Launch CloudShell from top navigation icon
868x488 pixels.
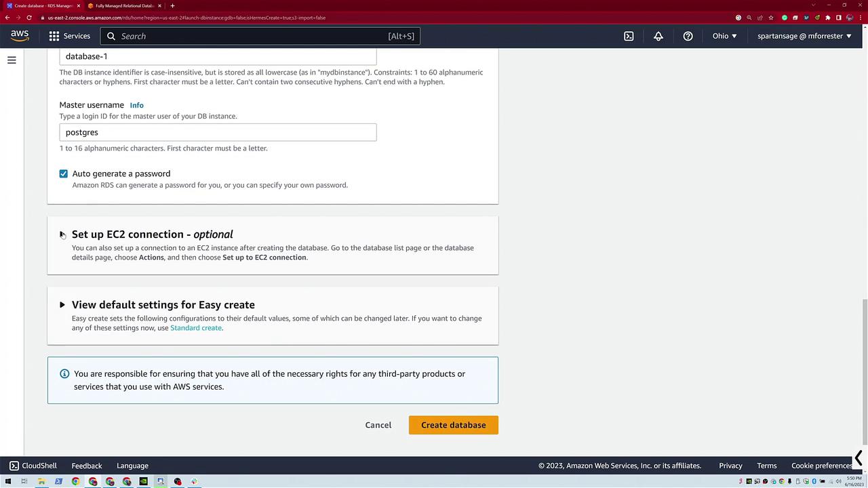tap(629, 36)
